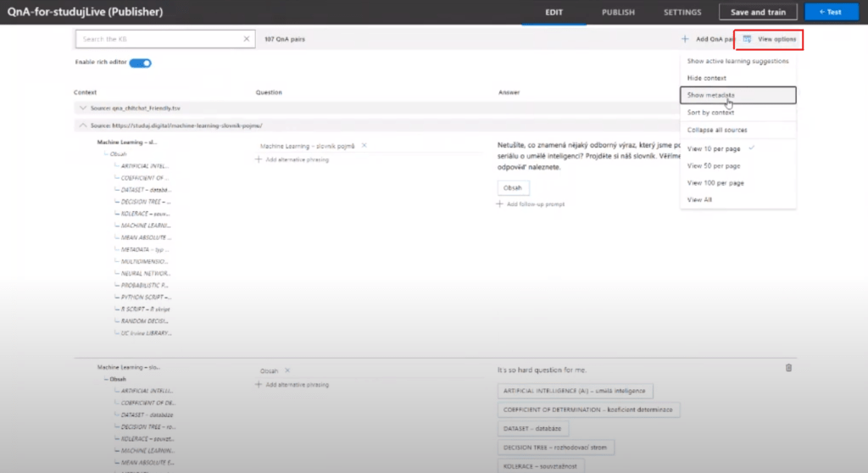The height and width of the screenshot is (473, 868).
Task: Select View 50 per page option
Action: pyautogui.click(x=715, y=165)
